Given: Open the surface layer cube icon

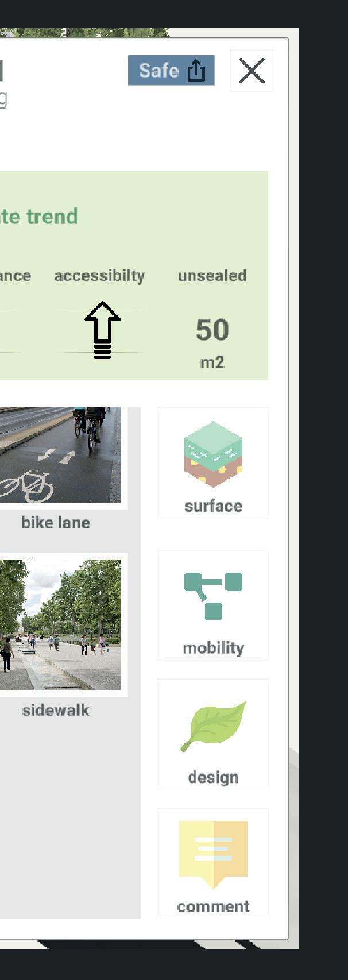Looking at the screenshot, I should (x=213, y=454).
